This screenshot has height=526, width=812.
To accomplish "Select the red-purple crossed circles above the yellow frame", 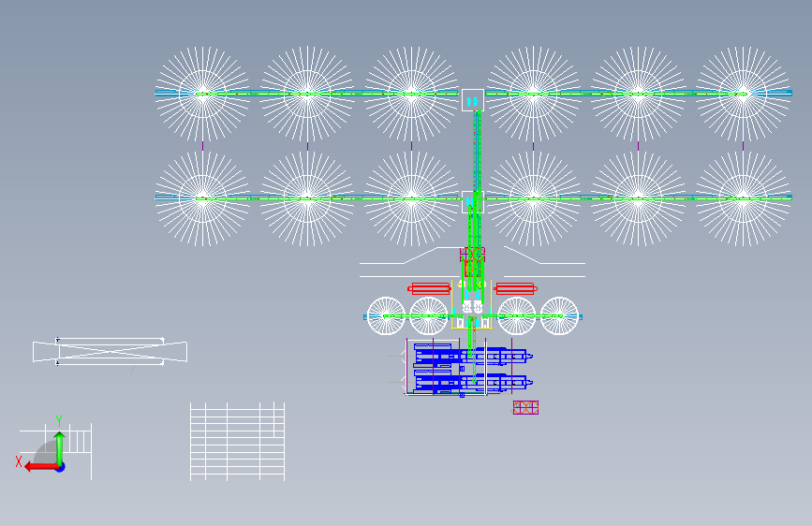I will coord(472,255).
